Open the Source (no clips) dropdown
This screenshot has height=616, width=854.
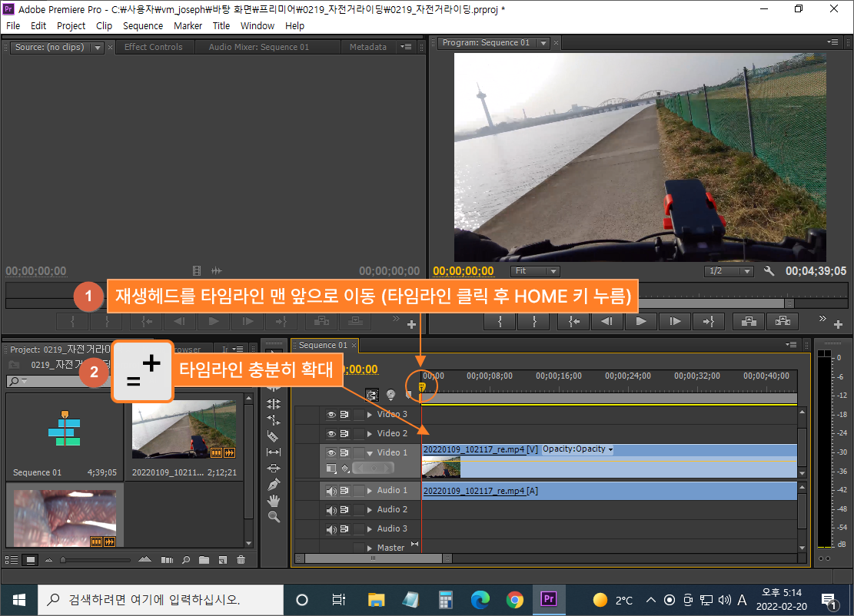pos(98,48)
